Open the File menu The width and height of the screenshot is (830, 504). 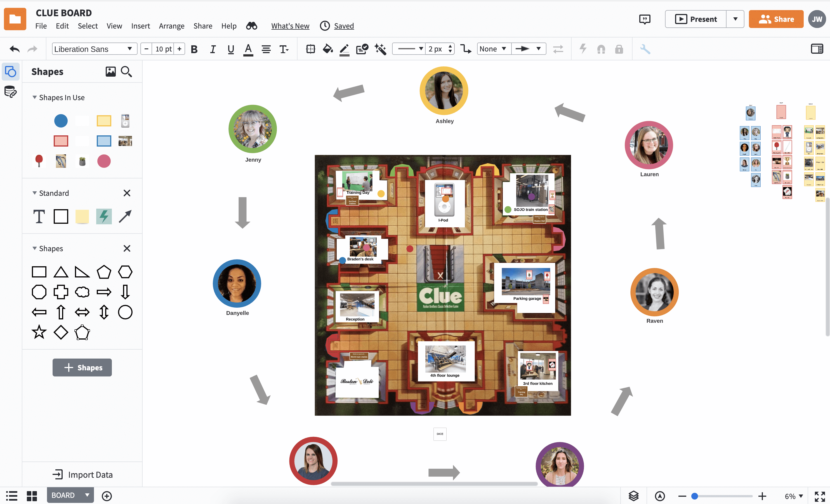[41, 26]
